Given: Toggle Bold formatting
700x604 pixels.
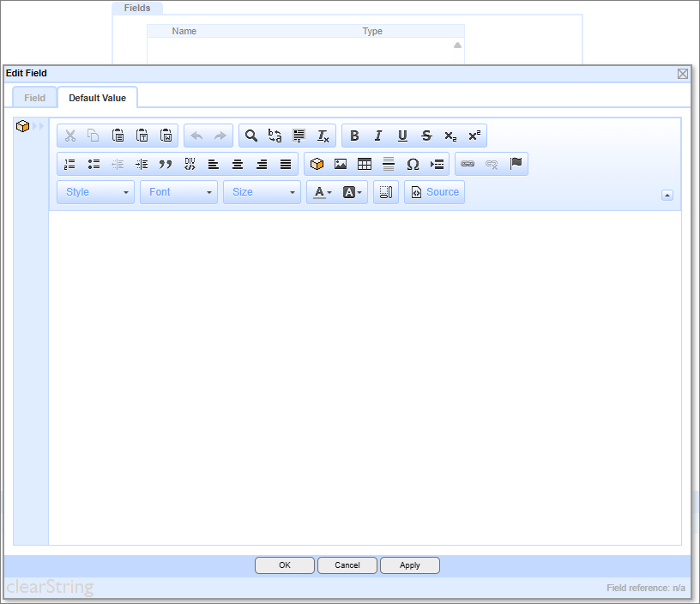Looking at the screenshot, I should click(x=354, y=136).
